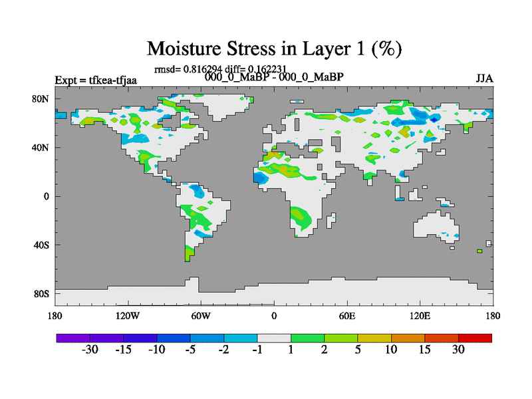Click the red colorbar swatch above 30
Viewport: 532px width, 399px height.
475,338
